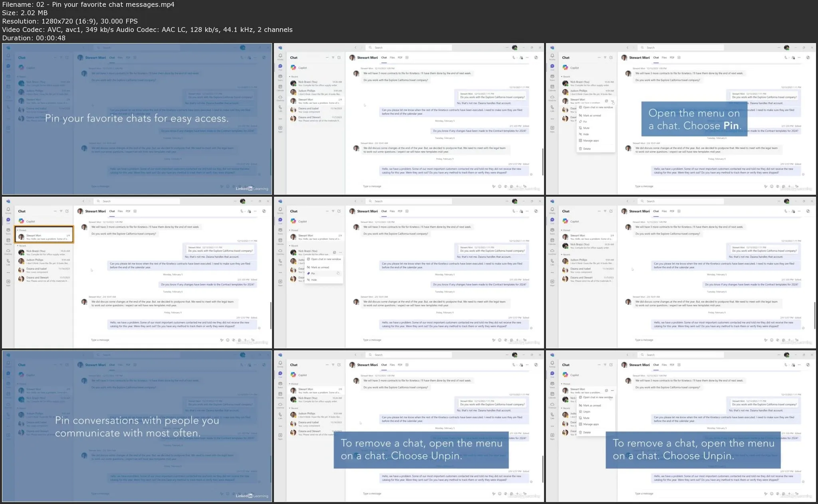Open Daiana and Isabel chat in orange-box frame
The height and width of the screenshot is (504, 818).
click(44, 270)
